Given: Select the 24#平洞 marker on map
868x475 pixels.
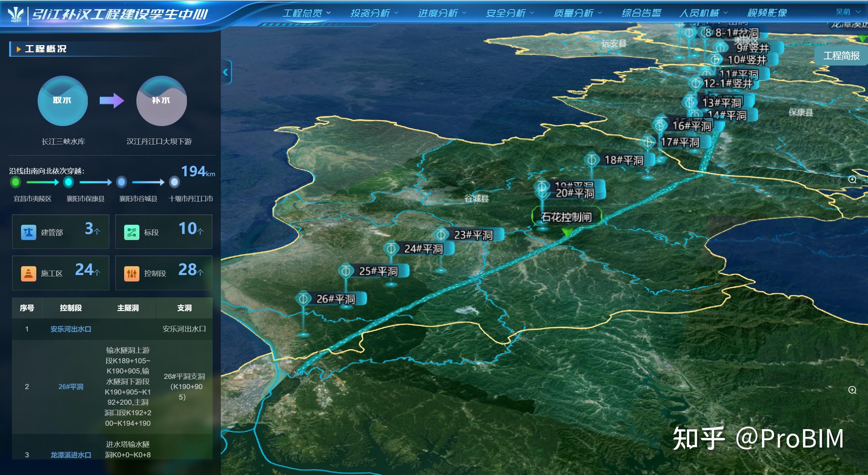Looking at the screenshot, I should click(391, 249).
